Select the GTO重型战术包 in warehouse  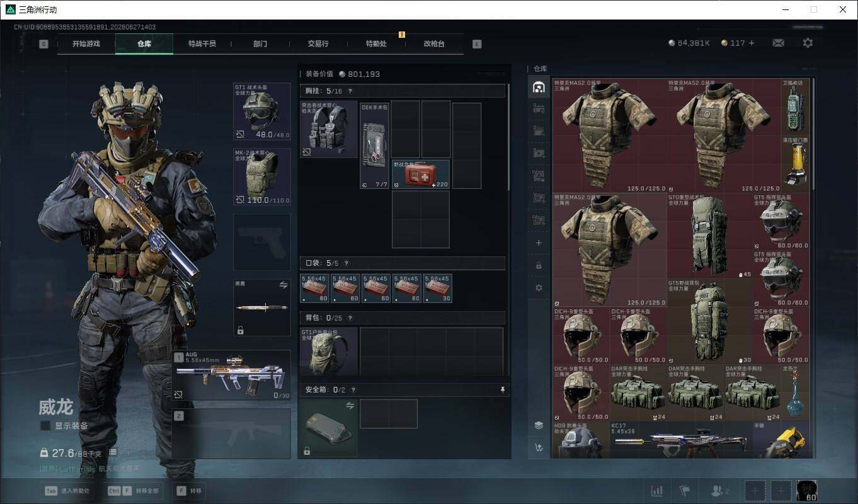pyautogui.click(x=710, y=236)
